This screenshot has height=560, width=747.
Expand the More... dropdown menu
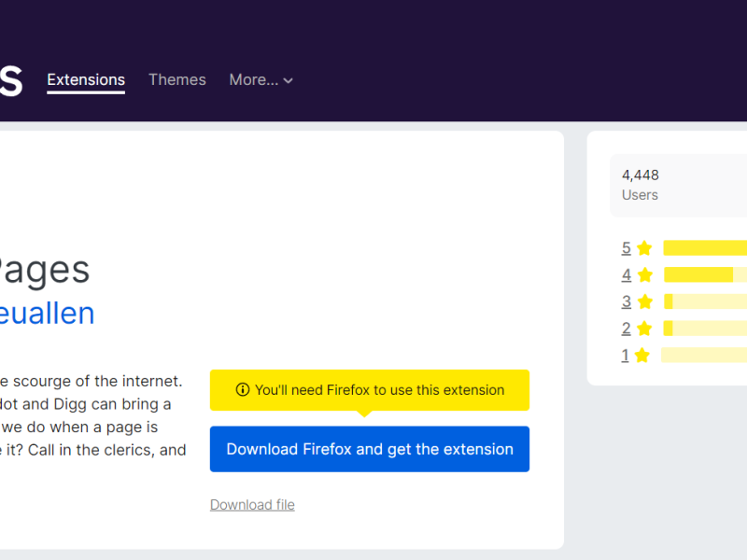coord(261,79)
